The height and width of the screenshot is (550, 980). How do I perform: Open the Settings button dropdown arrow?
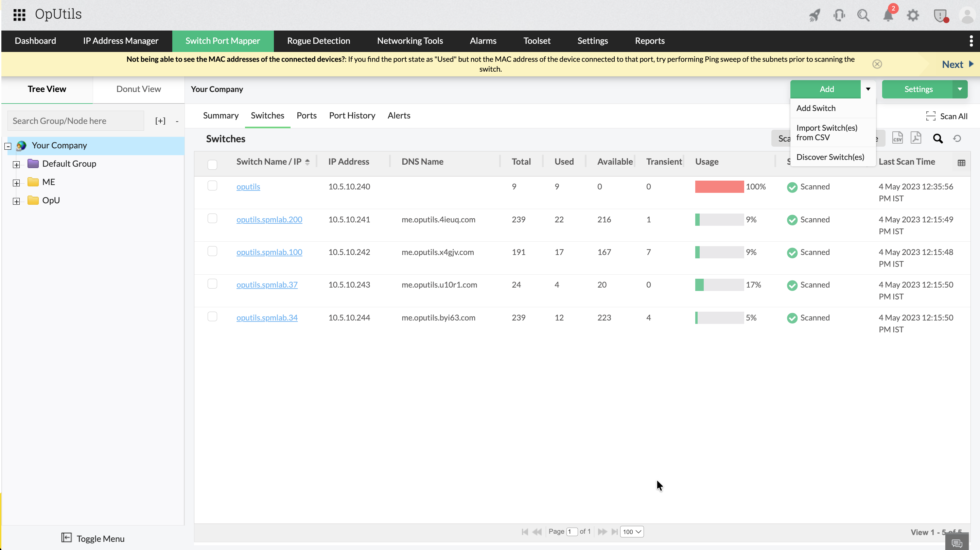[x=960, y=89]
